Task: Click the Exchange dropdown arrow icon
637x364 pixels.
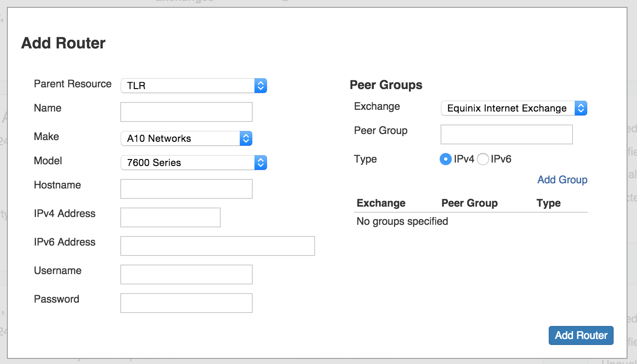Action: tap(581, 108)
